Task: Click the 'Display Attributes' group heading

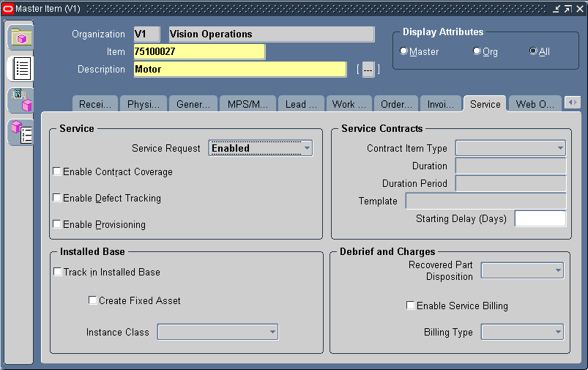Action: [x=443, y=32]
